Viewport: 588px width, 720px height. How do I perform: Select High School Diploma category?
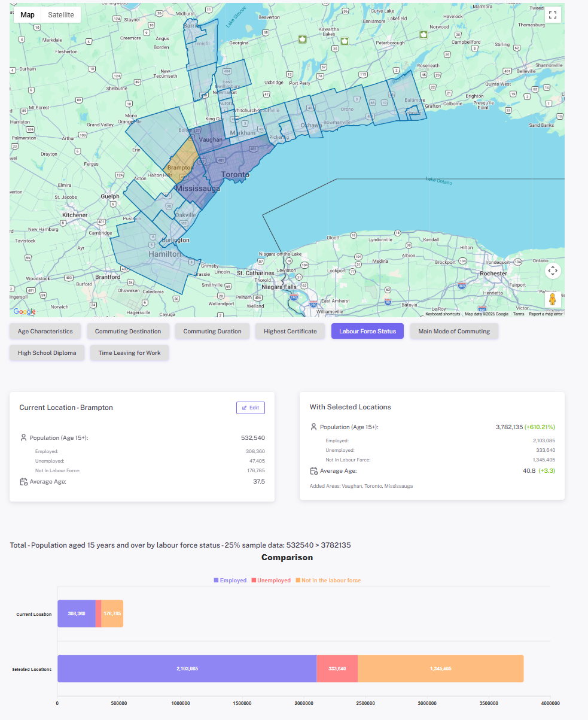[x=47, y=353]
